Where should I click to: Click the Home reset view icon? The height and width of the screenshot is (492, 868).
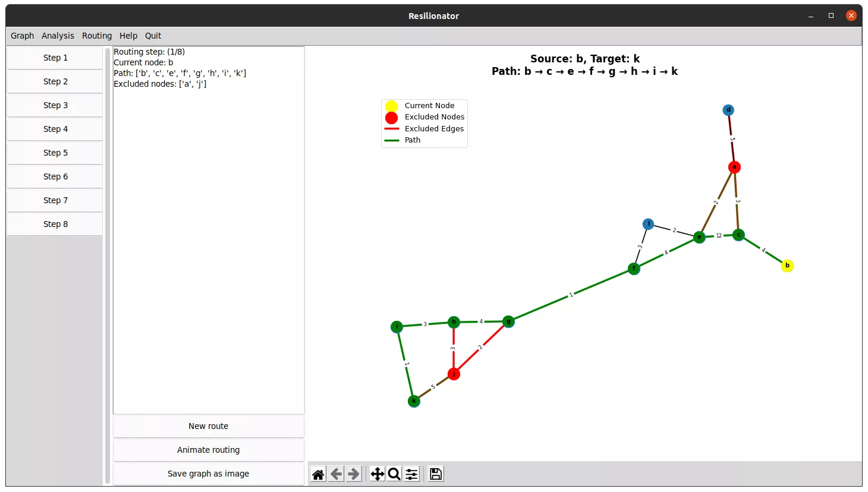(x=318, y=474)
